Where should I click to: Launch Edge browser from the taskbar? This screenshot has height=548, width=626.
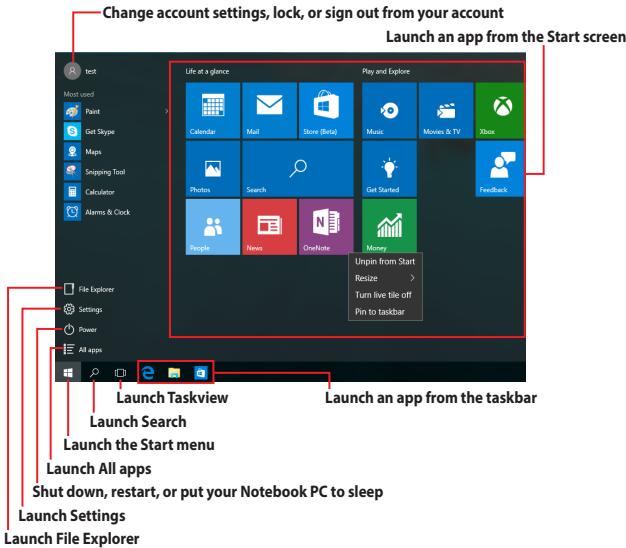tap(148, 372)
